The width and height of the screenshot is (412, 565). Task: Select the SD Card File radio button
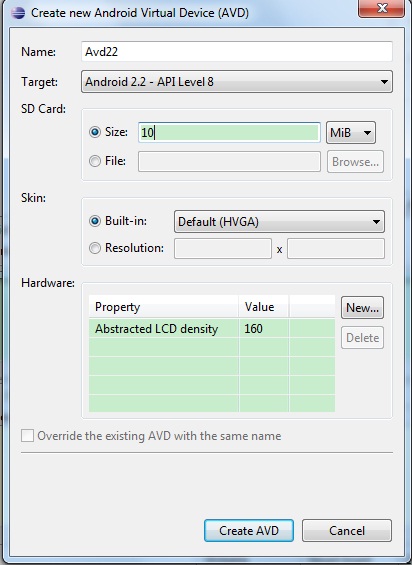[x=95, y=161]
